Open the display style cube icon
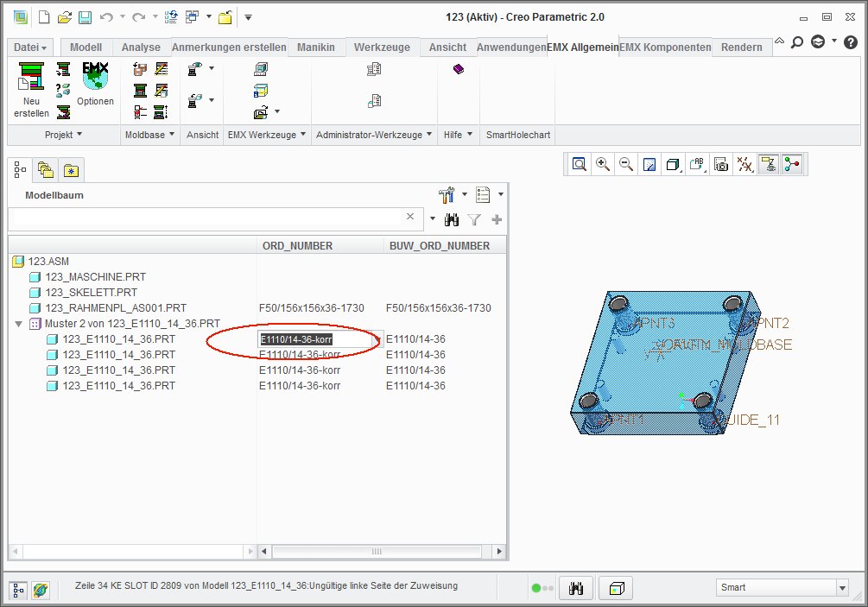The height and width of the screenshot is (607, 868). tap(673, 164)
